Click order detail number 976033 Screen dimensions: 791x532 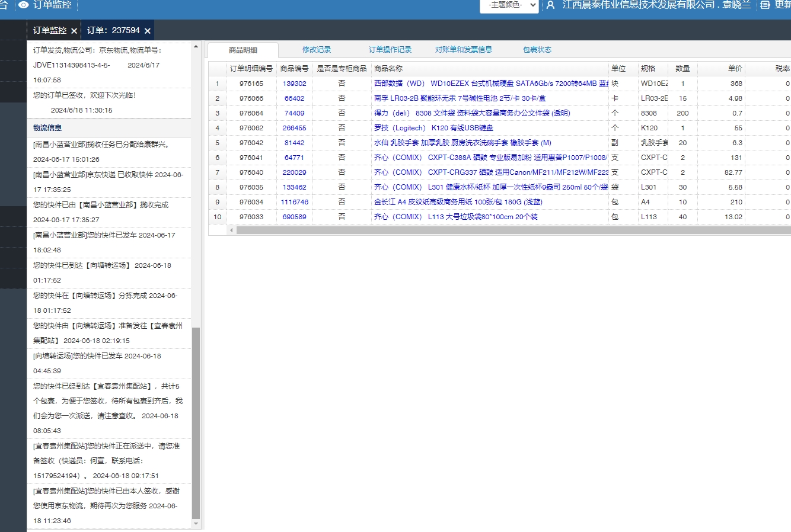(x=251, y=217)
